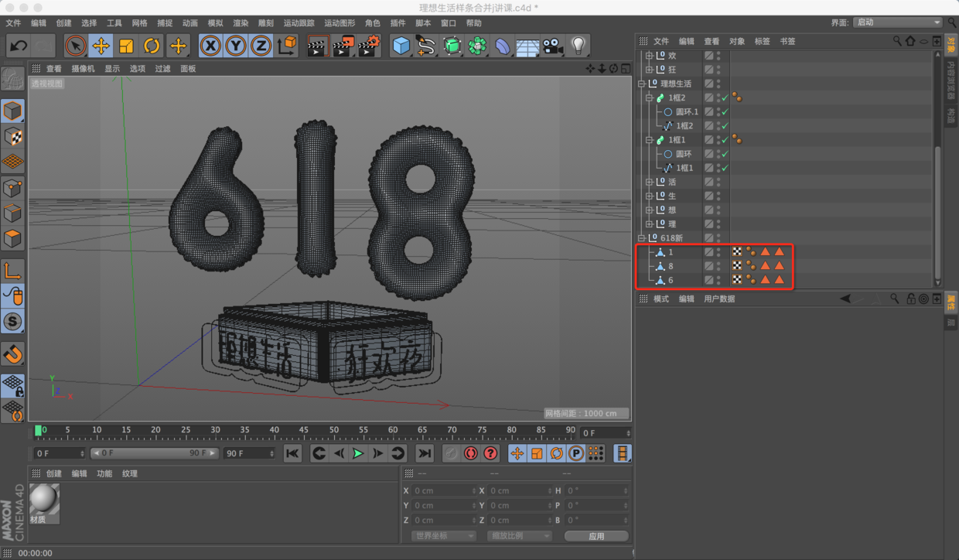The width and height of the screenshot is (959, 560).
Task: Click Go to End playback button
Action: [x=425, y=453]
